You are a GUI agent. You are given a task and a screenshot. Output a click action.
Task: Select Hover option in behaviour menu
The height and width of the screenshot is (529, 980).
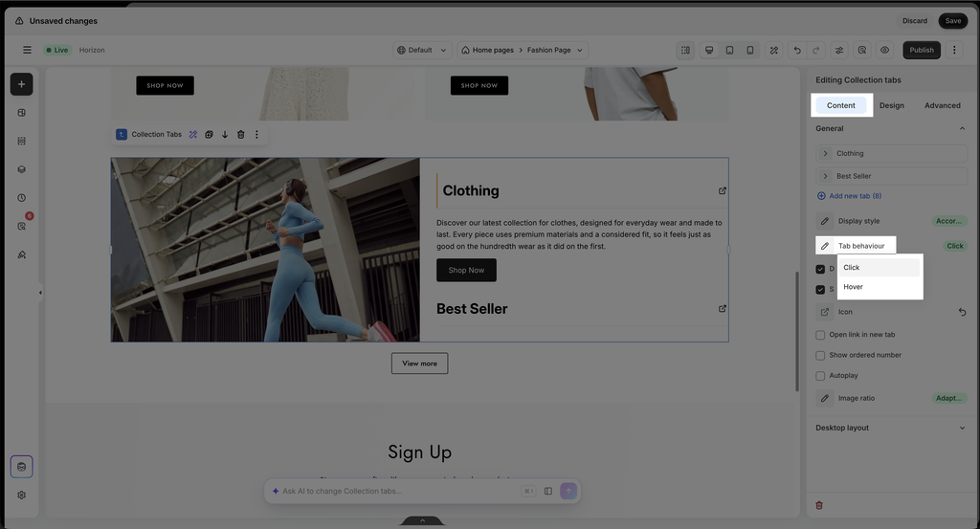pyautogui.click(x=880, y=287)
